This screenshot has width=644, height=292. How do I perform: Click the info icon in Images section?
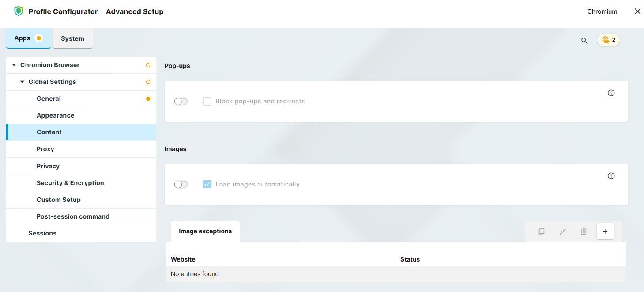pos(611,176)
